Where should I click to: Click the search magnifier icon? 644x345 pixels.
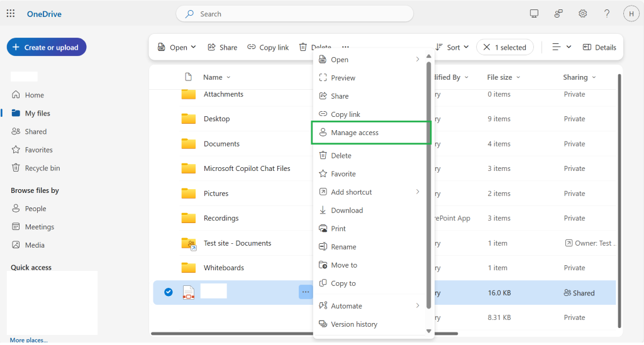point(189,14)
